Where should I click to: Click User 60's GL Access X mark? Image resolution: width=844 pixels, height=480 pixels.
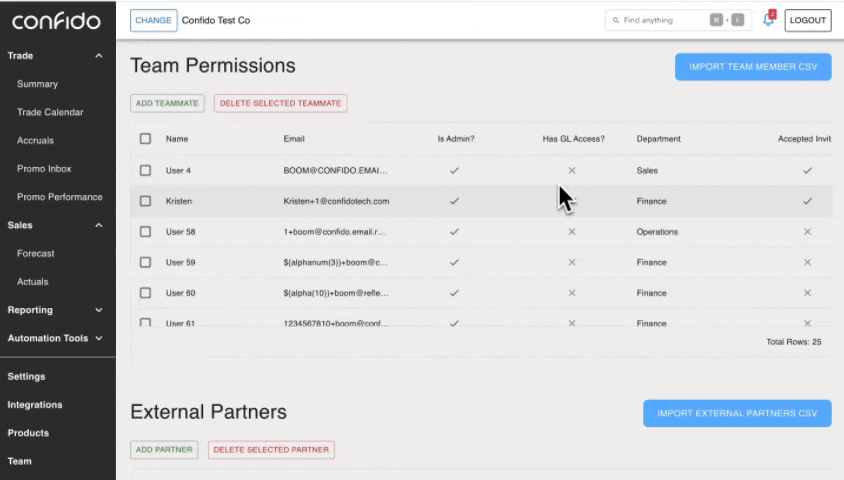pyautogui.click(x=572, y=293)
